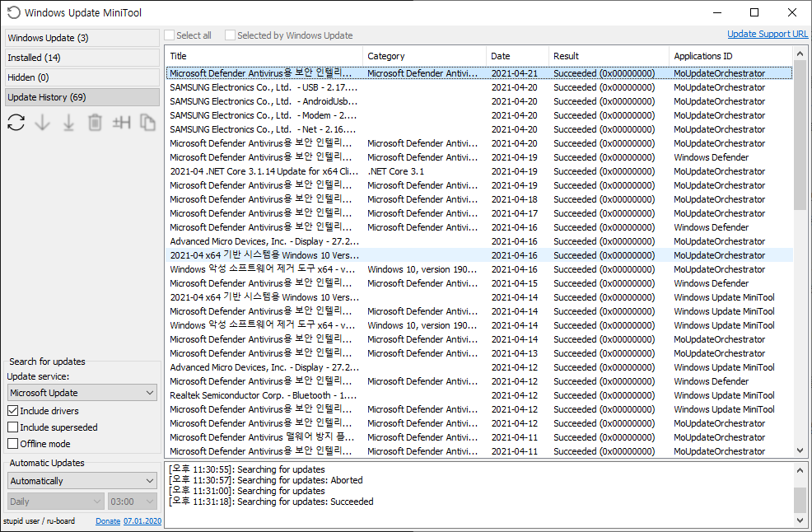Image resolution: width=812 pixels, height=532 pixels.
Task: Click the update list scrollbar thumb
Action: [800, 135]
